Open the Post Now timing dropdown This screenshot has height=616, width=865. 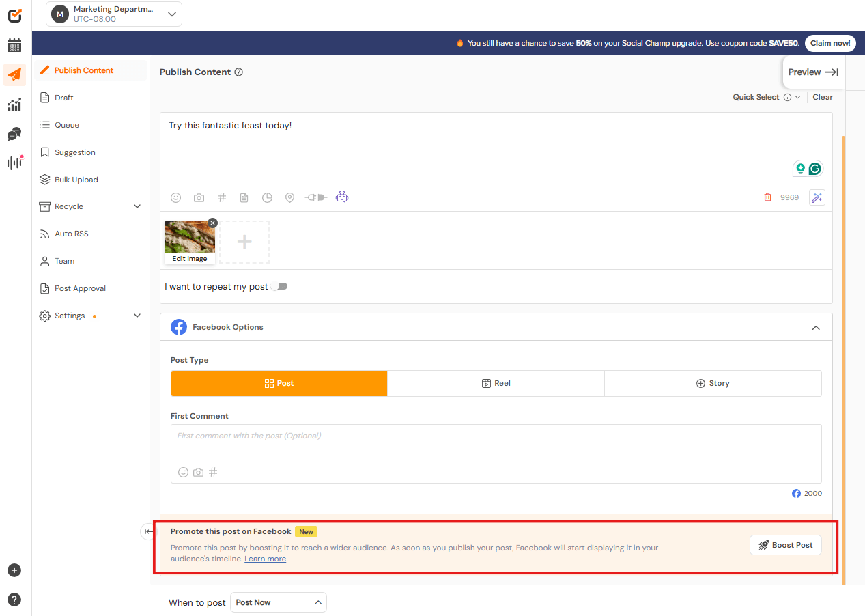click(279, 602)
